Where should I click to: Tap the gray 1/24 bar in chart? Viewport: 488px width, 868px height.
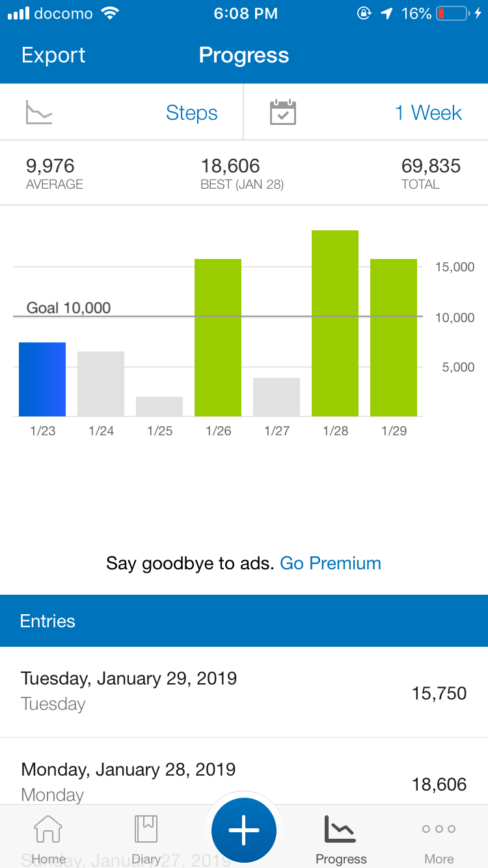coord(101,384)
